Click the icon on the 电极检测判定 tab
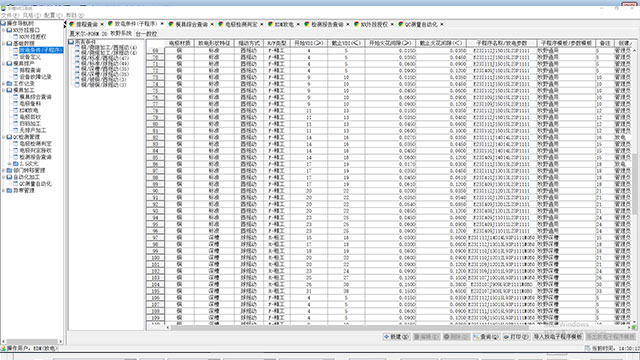 pos(221,24)
